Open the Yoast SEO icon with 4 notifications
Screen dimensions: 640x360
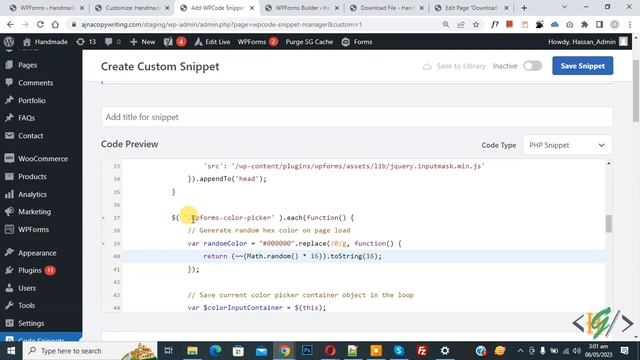(x=175, y=42)
